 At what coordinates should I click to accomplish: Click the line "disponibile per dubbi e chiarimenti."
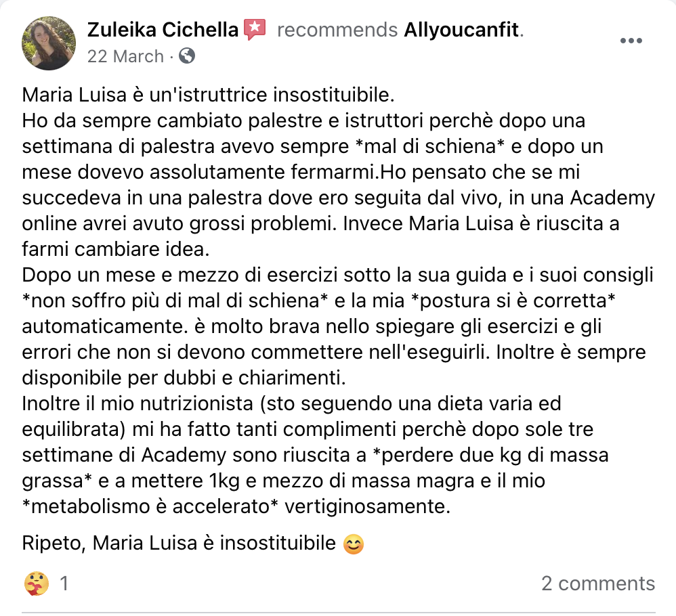point(184,377)
